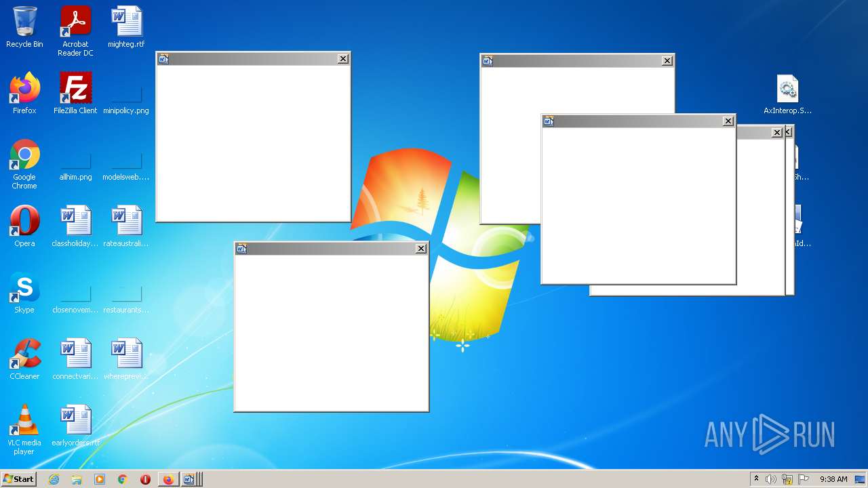Click the Show desktop button strip
Viewport: 868px width, 488px height.
click(861, 479)
